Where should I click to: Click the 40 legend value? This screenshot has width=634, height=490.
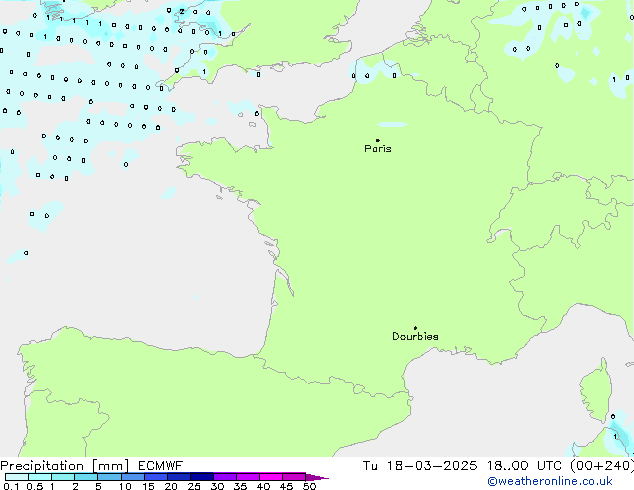(263, 486)
